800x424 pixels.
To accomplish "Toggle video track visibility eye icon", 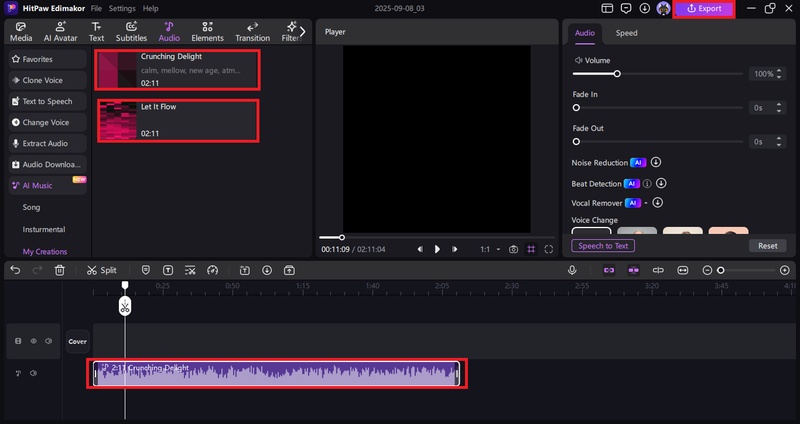I will (34, 341).
